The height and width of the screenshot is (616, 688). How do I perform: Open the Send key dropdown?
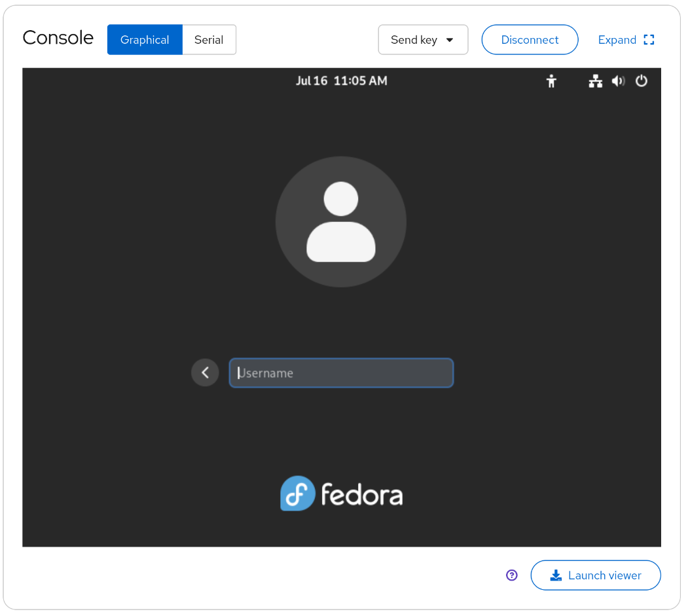click(423, 39)
